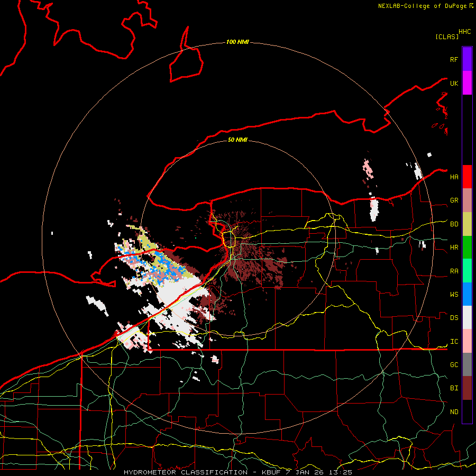Screen dimensions: 476x476
Task: Click the HA legend label
Action: 454,177
